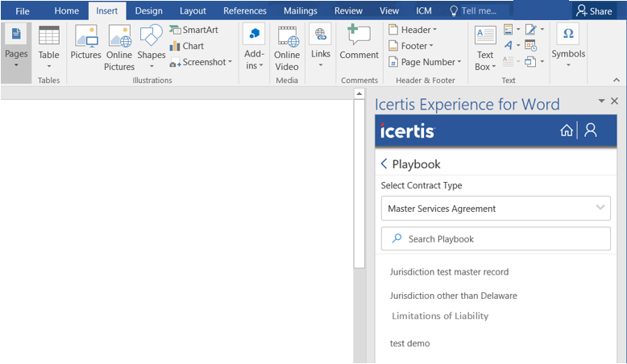627x364 pixels.
Task: Open the Table dropdown menu
Action: [49, 47]
